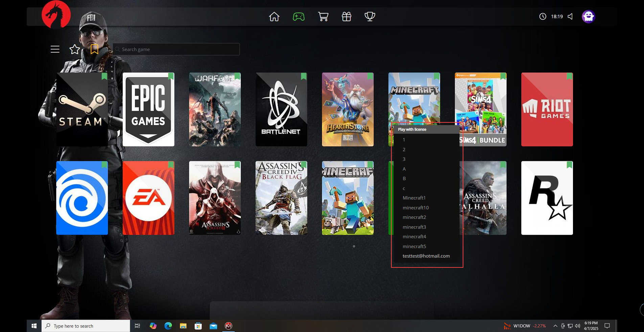Image resolution: width=644 pixels, height=332 pixels.
Task: Mute sound using the top speaker icon
Action: point(570,17)
